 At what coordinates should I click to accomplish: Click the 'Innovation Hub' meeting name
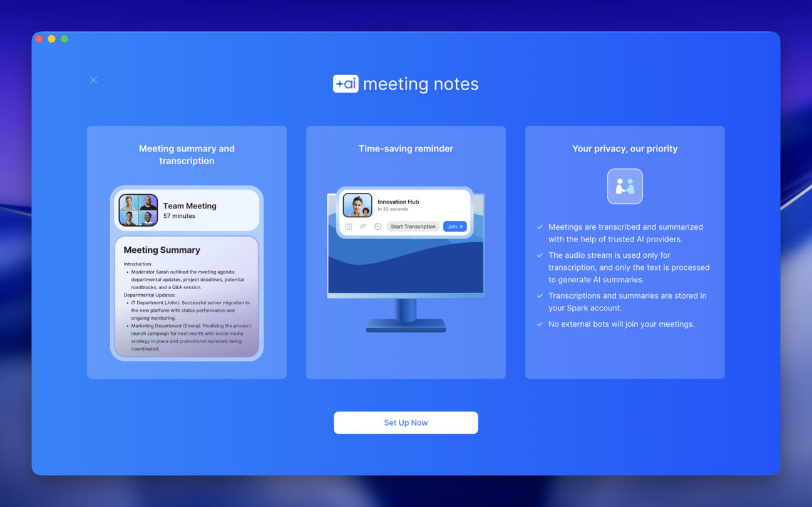[x=398, y=202]
